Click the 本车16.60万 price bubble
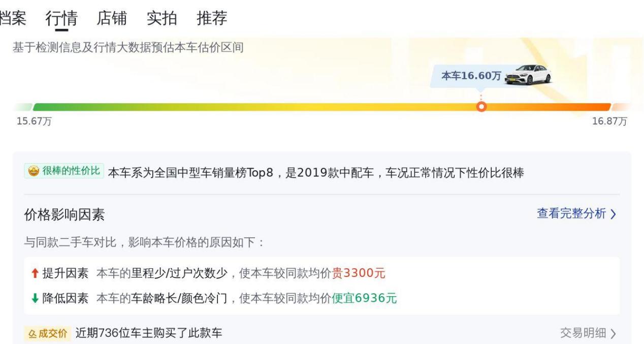The width and height of the screenshot is (644, 344). tap(471, 76)
